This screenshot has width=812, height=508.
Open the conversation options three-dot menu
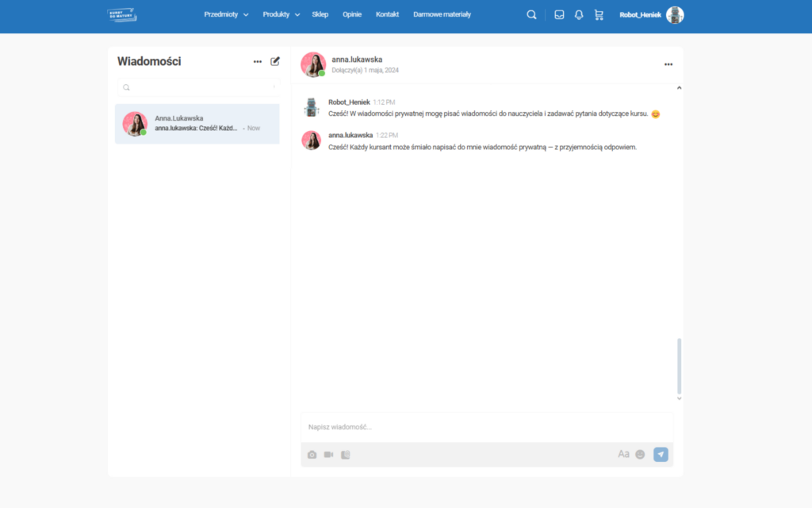[x=668, y=64]
